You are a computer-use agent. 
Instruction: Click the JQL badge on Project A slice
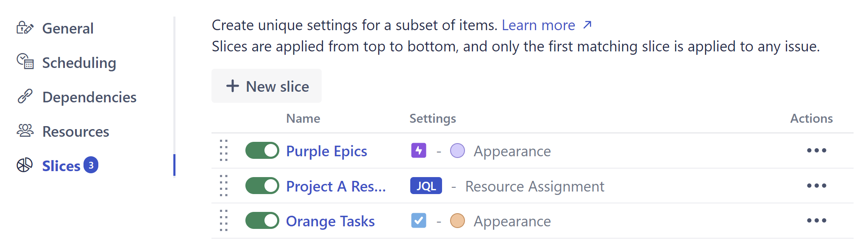click(426, 186)
